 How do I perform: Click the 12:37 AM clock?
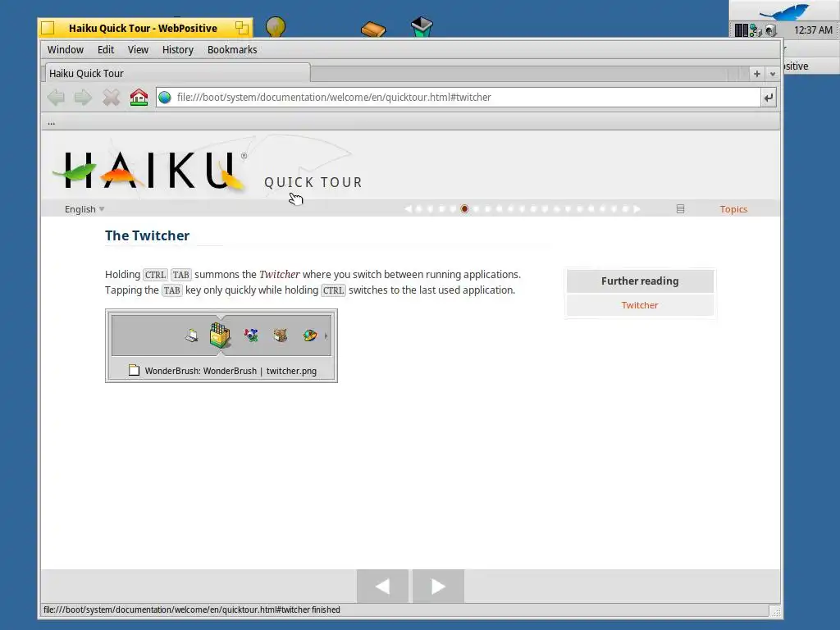coord(813,30)
